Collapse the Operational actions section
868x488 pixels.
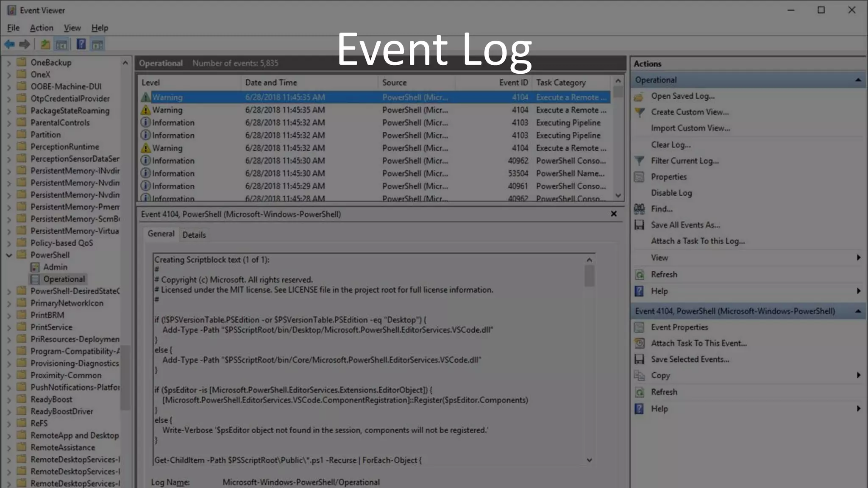click(858, 80)
